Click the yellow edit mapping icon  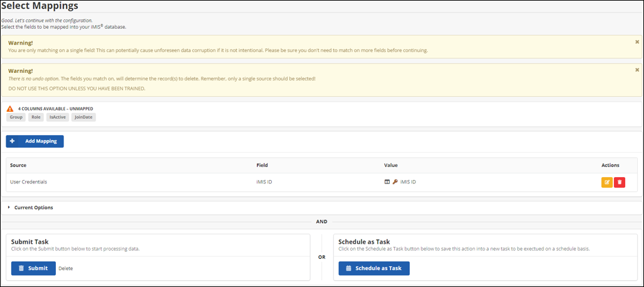tap(607, 182)
